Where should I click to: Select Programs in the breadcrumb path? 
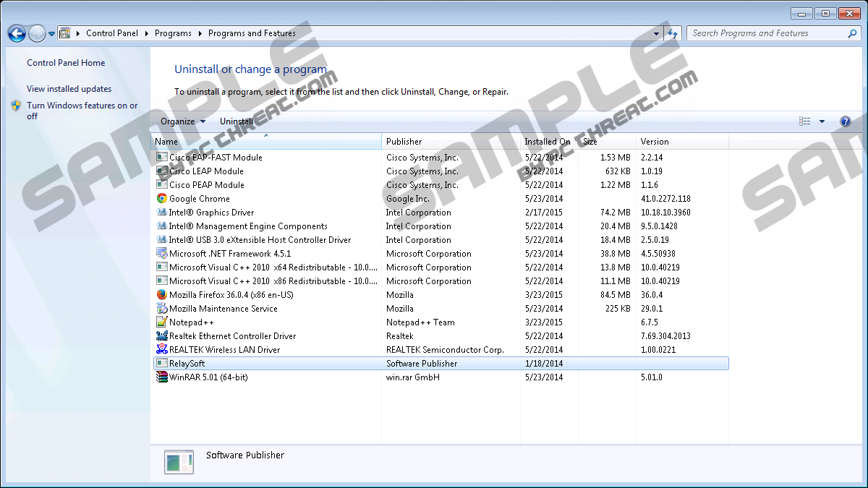pyautogui.click(x=173, y=33)
